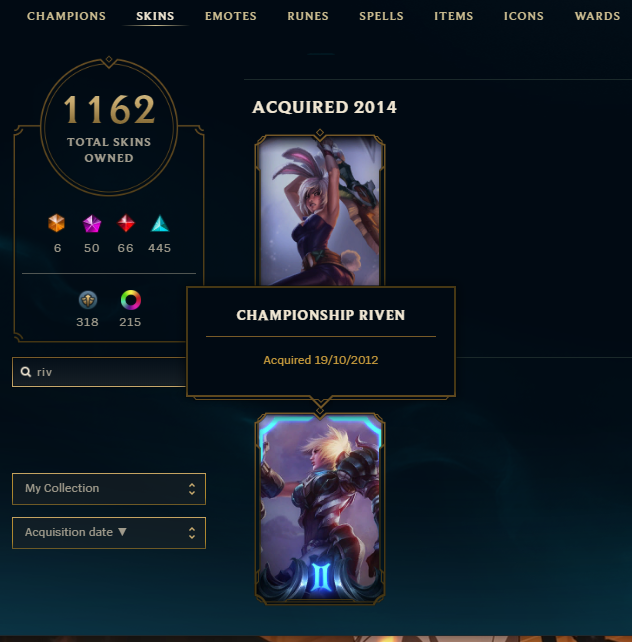Open the Items tab
This screenshot has width=632, height=642.
pos(454,16)
